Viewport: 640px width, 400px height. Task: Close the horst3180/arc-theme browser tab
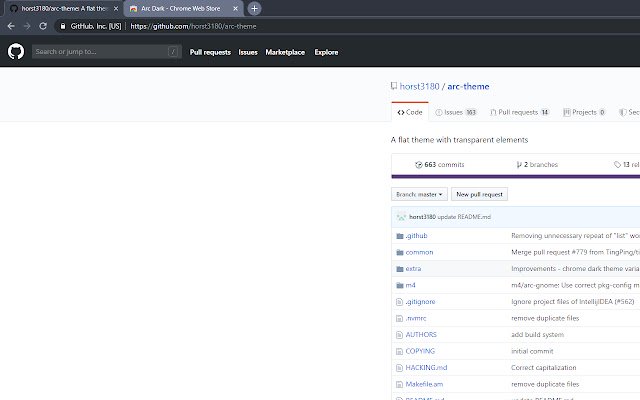pyautogui.click(x=116, y=9)
